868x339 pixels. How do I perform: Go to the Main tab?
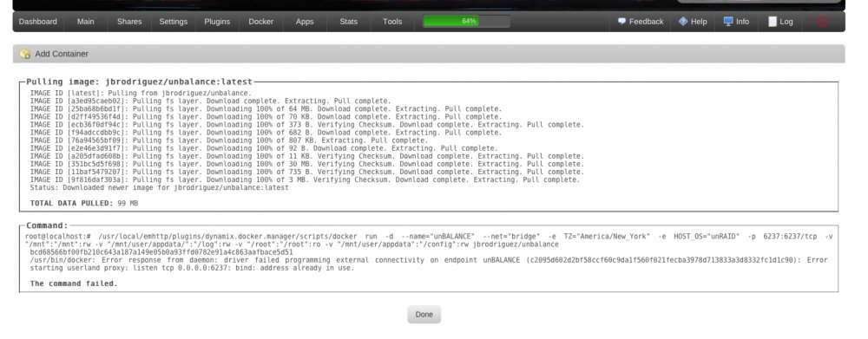click(85, 22)
